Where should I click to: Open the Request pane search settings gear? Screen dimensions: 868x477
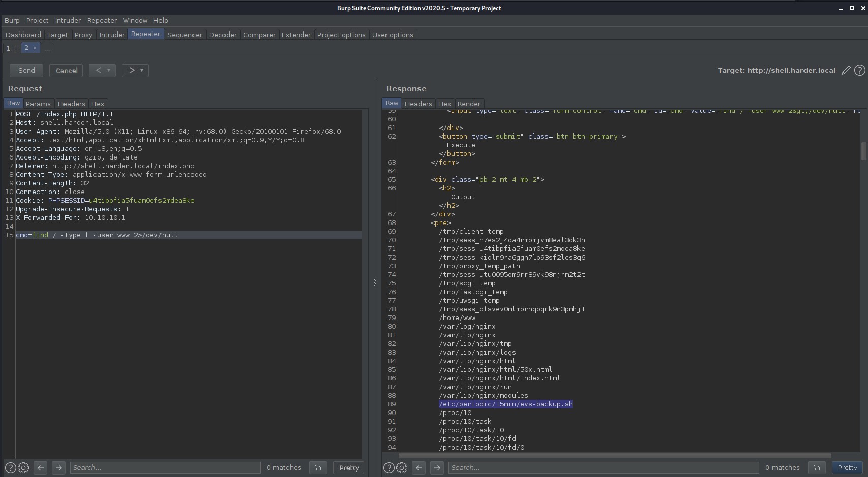click(23, 468)
